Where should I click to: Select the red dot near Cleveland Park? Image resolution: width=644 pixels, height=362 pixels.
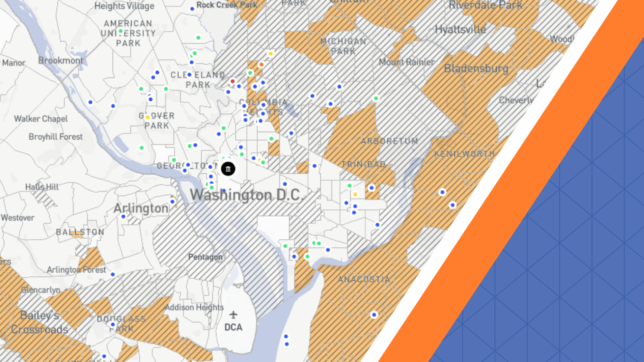232,81
